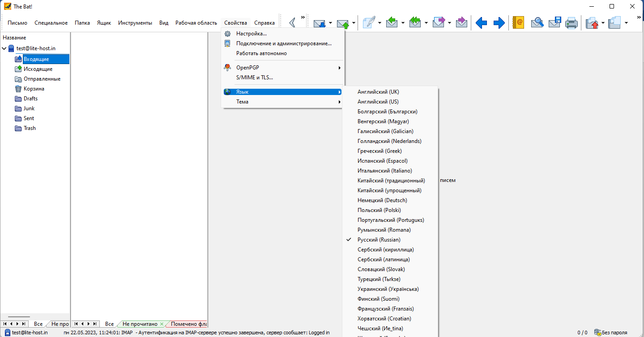This screenshot has height=337, width=644.
Task: Select the Исходящие folder
Action: (38, 69)
